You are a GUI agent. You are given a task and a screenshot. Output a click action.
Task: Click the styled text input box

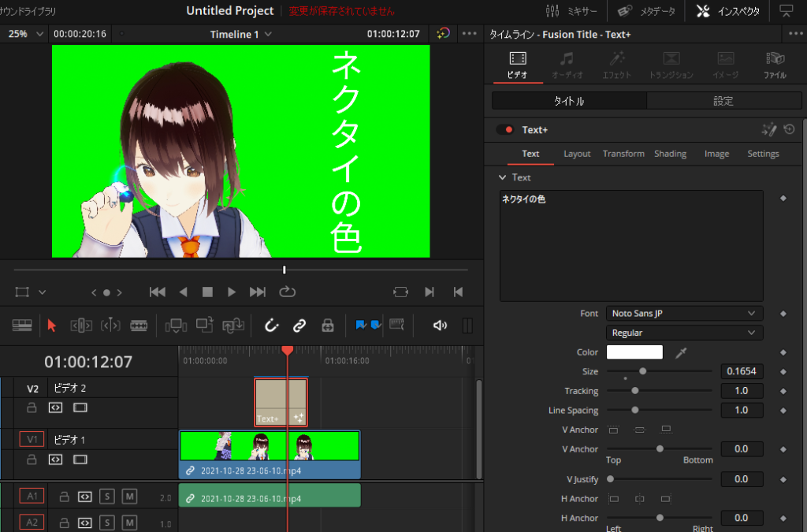point(631,245)
